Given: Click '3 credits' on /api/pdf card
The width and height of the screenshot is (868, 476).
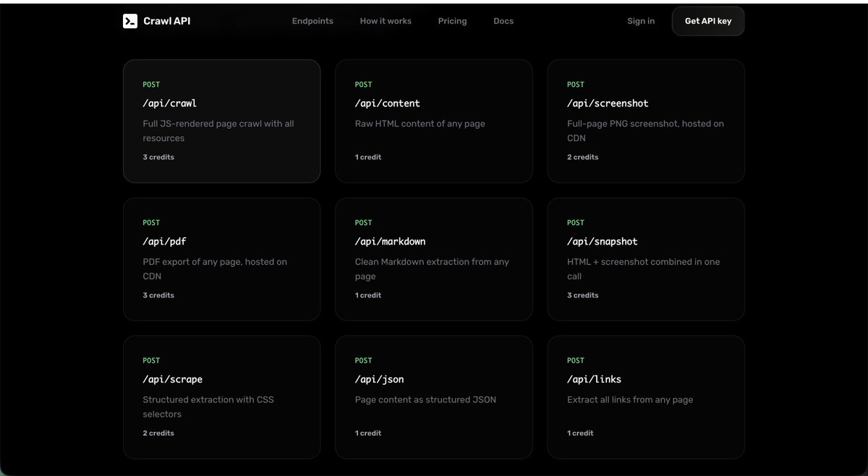Looking at the screenshot, I should (x=158, y=295).
